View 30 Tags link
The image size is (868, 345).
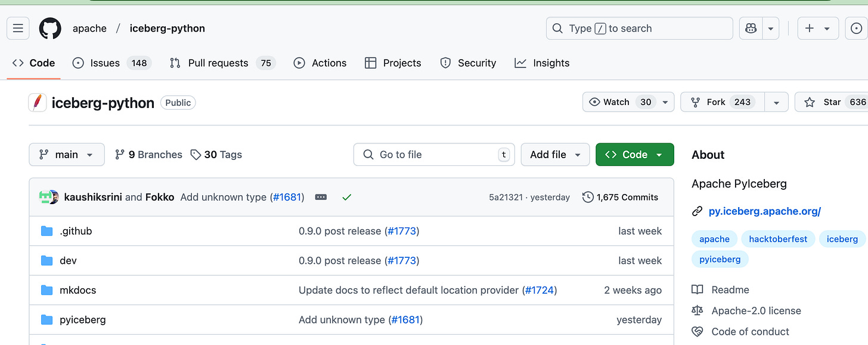pyautogui.click(x=216, y=155)
